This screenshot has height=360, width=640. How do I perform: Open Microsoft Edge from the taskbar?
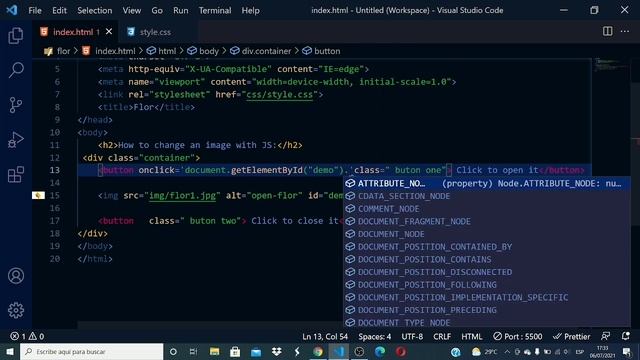(380, 351)
